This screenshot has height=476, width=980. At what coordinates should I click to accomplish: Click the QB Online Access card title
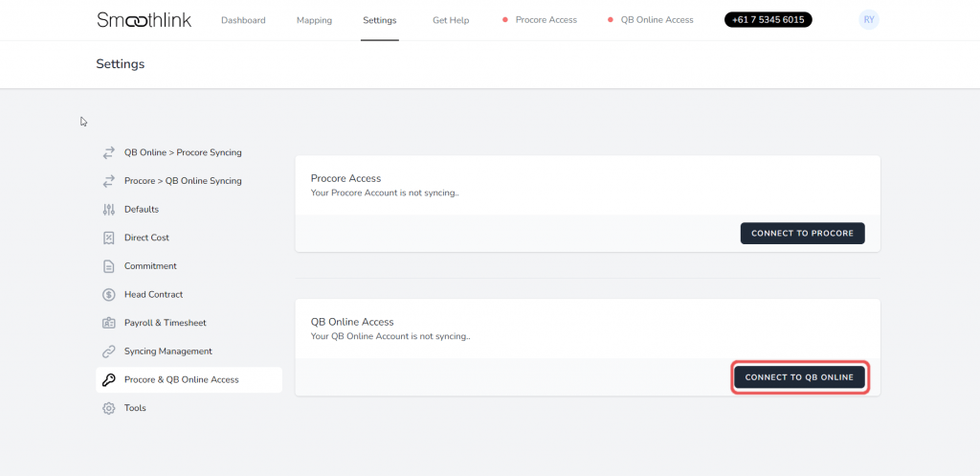click(x=352, y=322)
